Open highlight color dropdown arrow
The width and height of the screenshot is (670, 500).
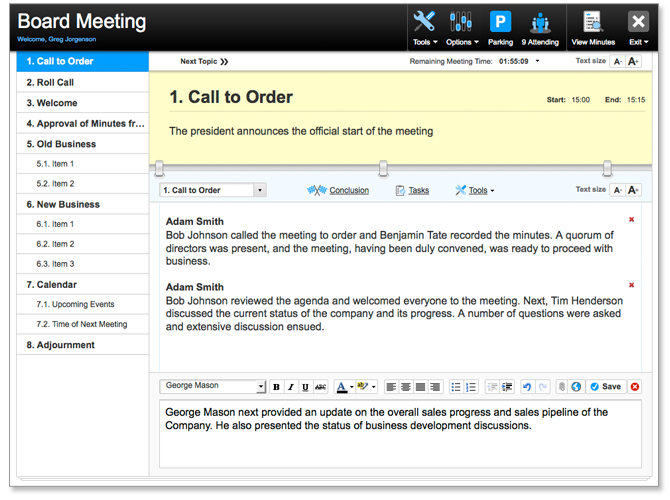(374, 387)
